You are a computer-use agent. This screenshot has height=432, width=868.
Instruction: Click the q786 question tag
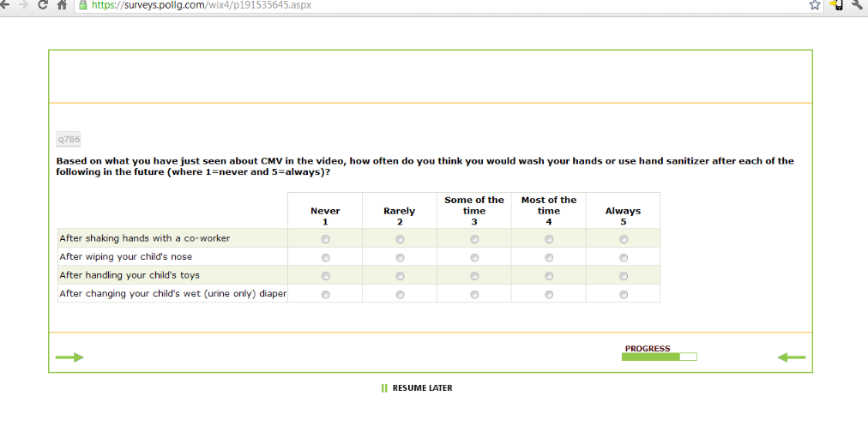[69, 140]
